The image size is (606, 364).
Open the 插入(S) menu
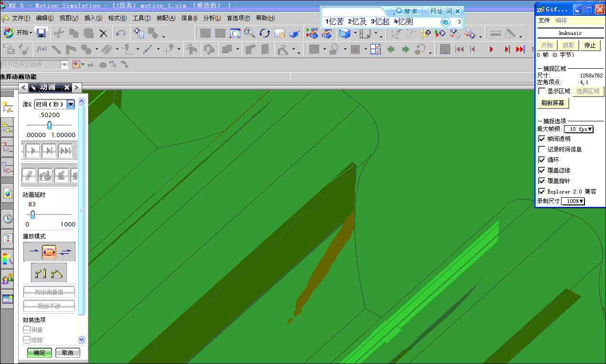point(93,18)
